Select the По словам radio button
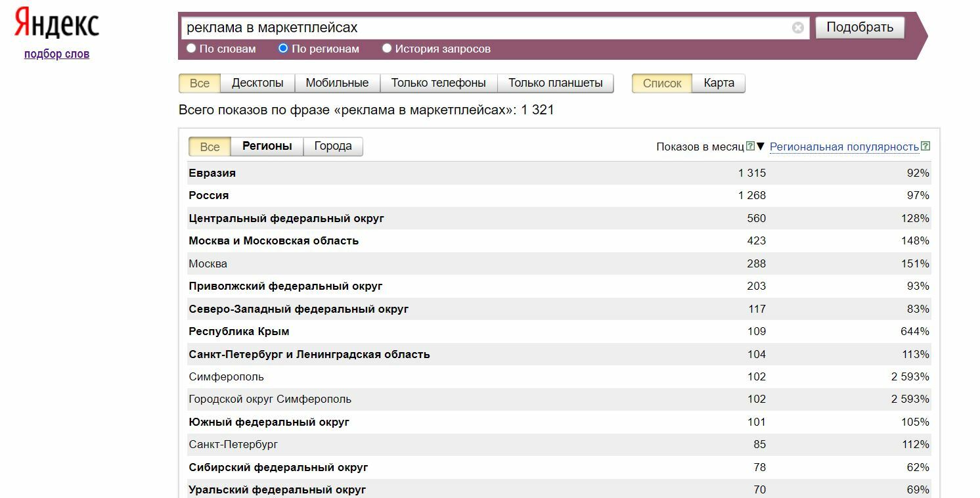Viewport: 980px width, 498px height. pos(191,48)
